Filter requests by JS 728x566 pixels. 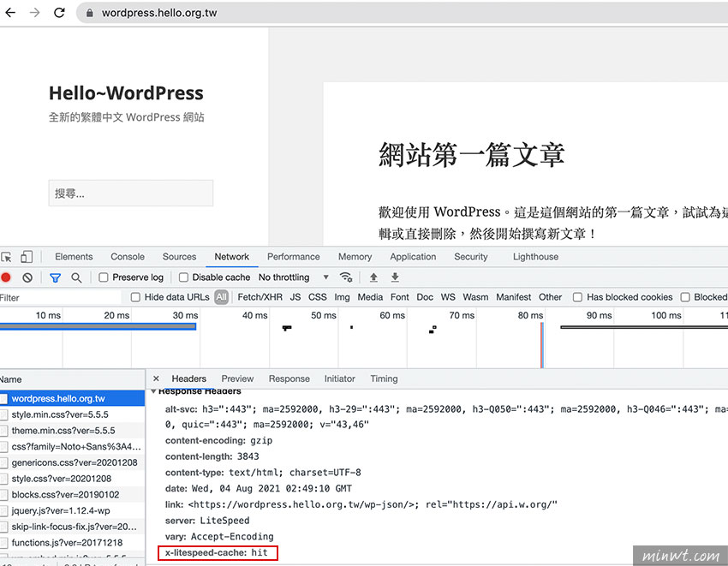[x=295, y=297]
